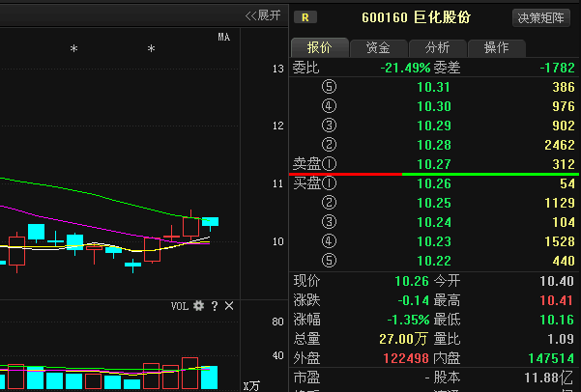Click the MA indicator label

pyautogui.click(x=224, y=37)
